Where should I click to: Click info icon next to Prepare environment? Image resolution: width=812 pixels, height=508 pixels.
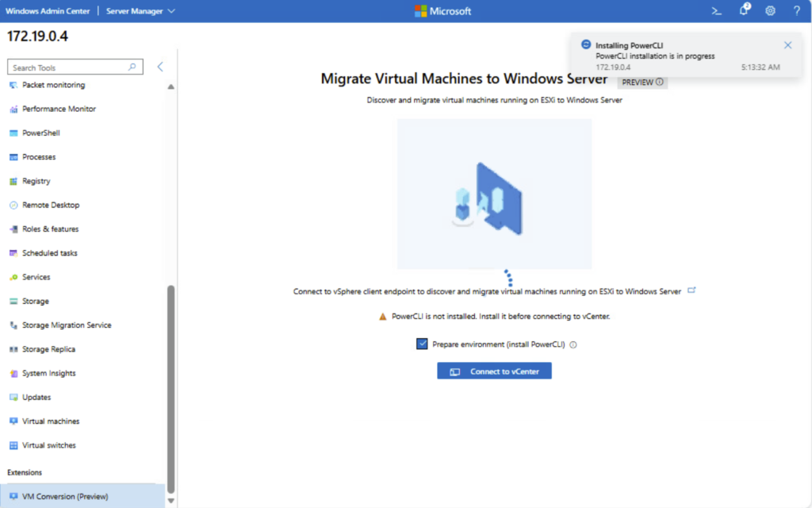(x=573, y=344)
